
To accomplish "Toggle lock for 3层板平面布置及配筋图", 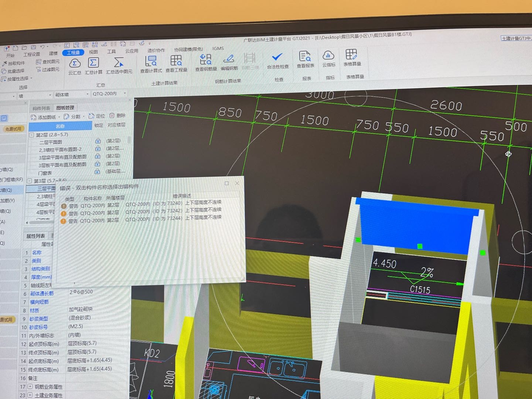I will tap(98, 164).
